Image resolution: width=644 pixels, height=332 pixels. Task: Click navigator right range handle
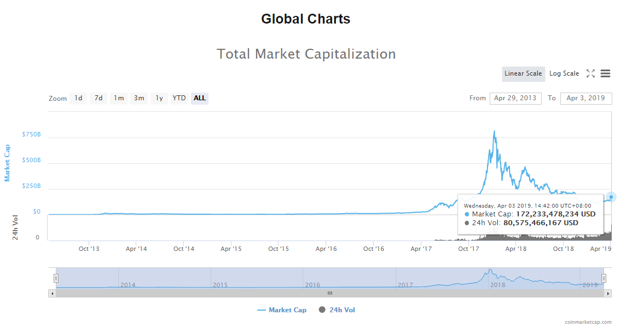click(x=604, y=278)
